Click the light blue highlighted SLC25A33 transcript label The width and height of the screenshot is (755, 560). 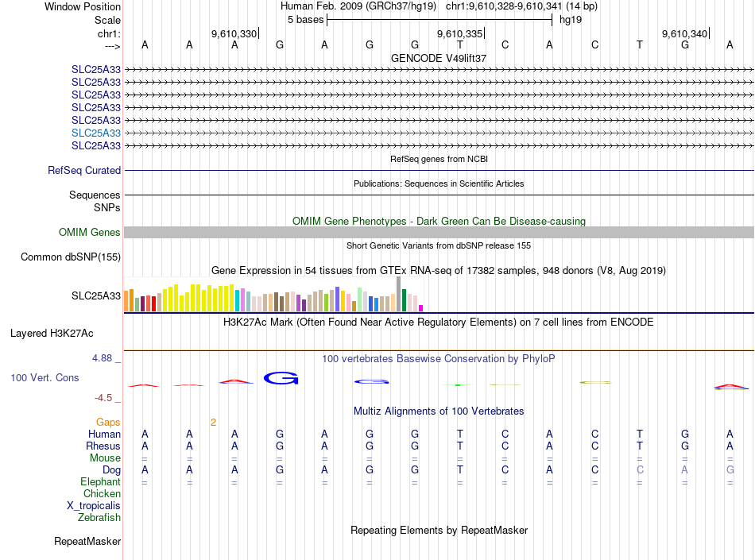point(96,133)
